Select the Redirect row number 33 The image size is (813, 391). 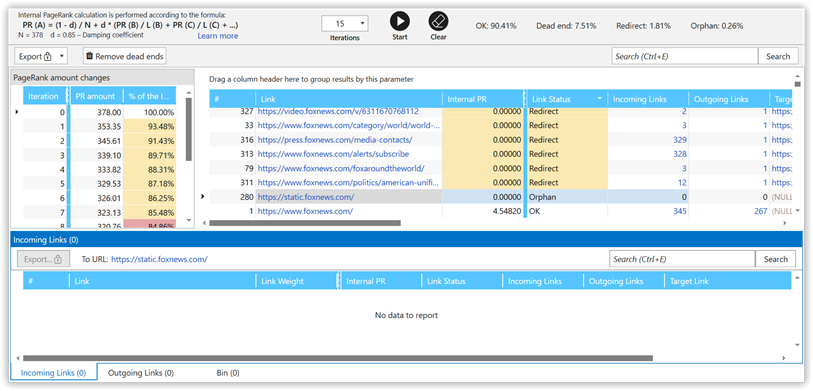tap(502, 125)
